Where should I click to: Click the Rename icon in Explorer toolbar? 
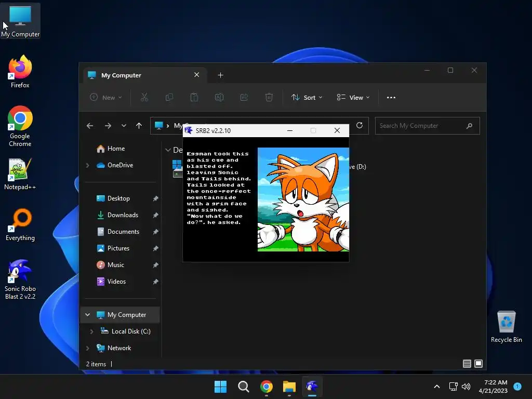(x=219, y=97)
